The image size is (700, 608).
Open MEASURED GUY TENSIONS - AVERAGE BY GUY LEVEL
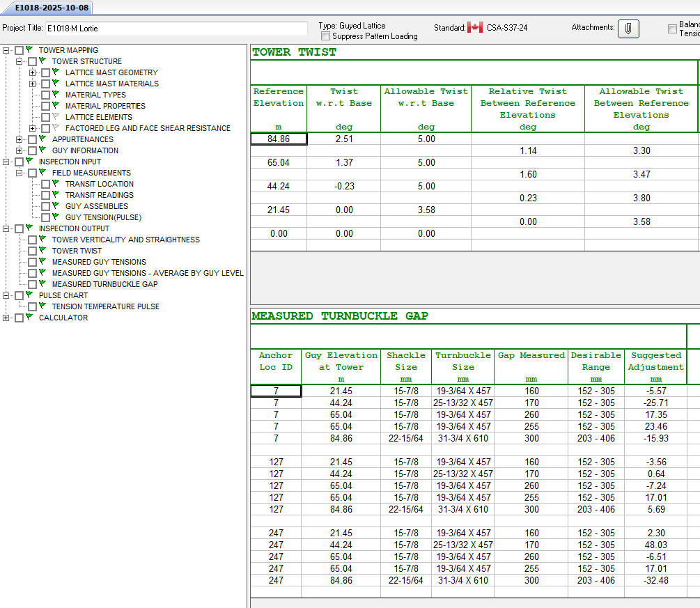click(148, 273)
